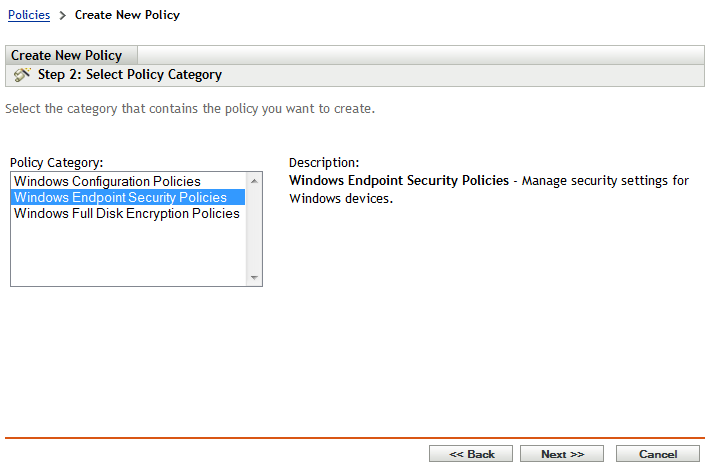The width and height of the screenshot is (714, 473).
Task: Select the Create New Policy tab
Action: pyautogui.click(x=67, y=55)
